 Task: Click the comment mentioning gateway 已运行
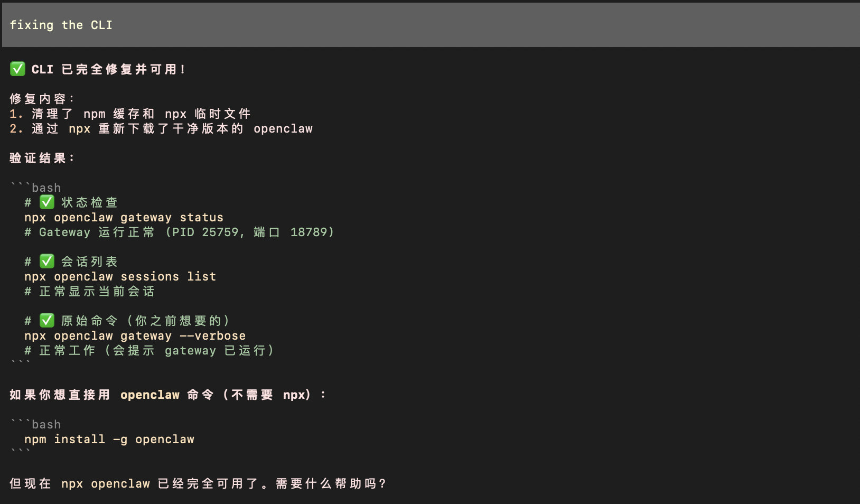[149, 350]
